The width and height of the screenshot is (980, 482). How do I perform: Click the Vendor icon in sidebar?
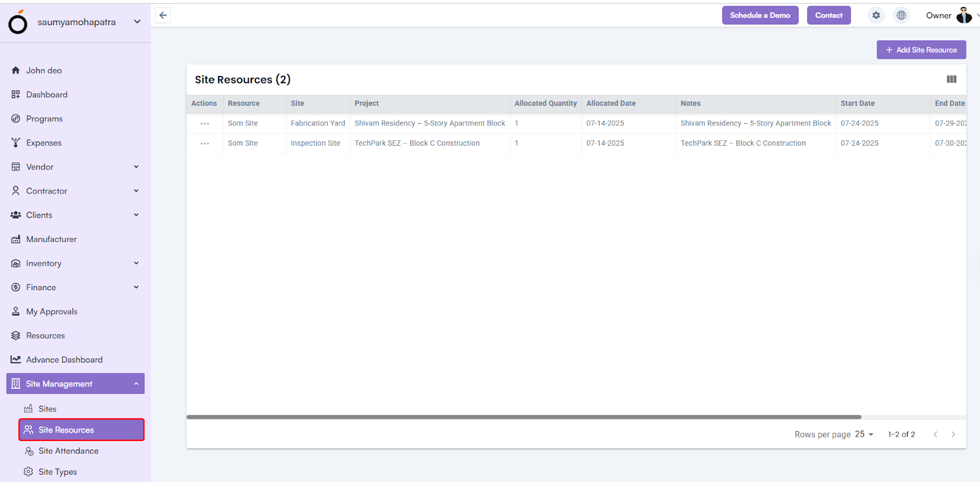point(16,167)
